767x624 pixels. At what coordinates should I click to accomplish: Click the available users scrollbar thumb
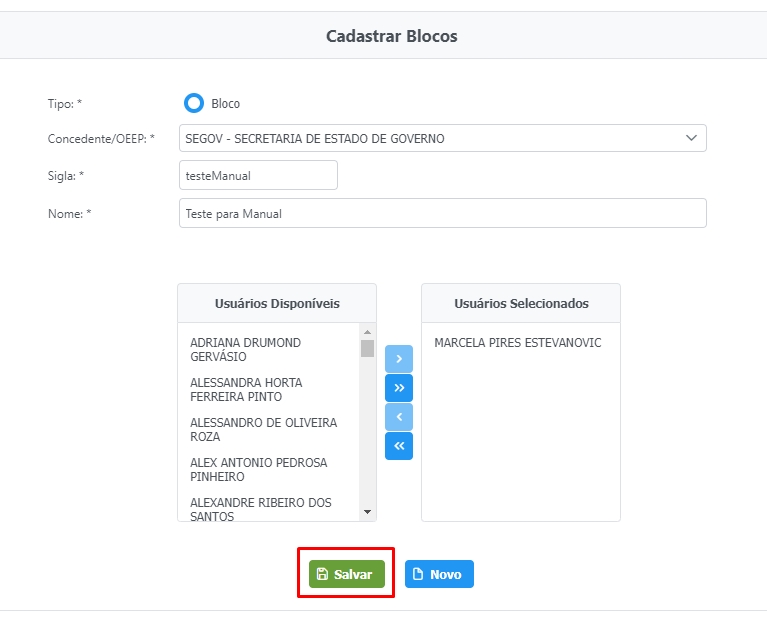[x=367, y=349]
